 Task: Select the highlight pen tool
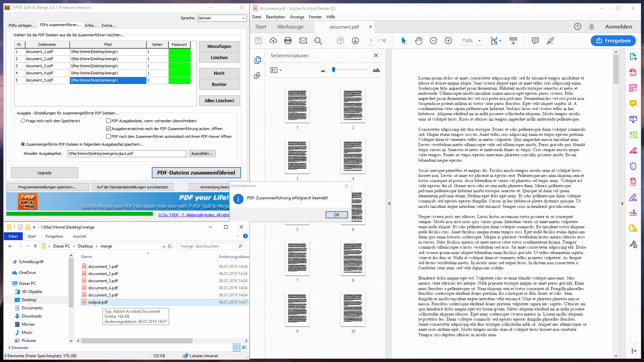pos(550,41)
